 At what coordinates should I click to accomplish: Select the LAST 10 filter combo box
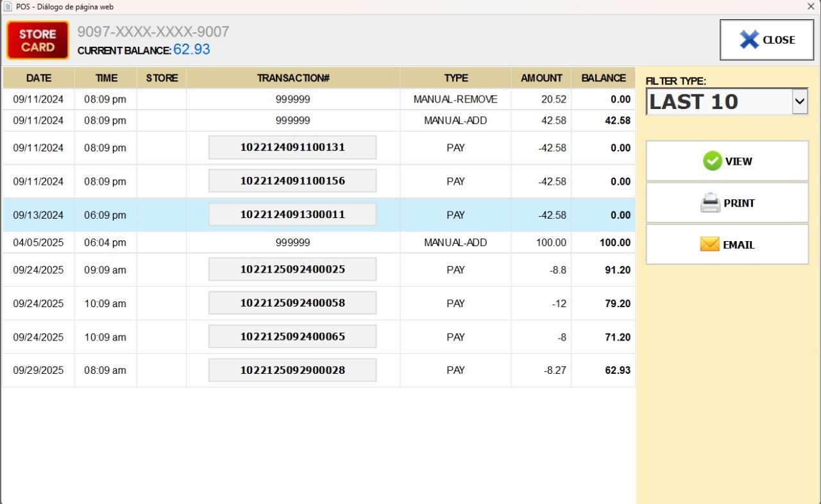point(718,101)
